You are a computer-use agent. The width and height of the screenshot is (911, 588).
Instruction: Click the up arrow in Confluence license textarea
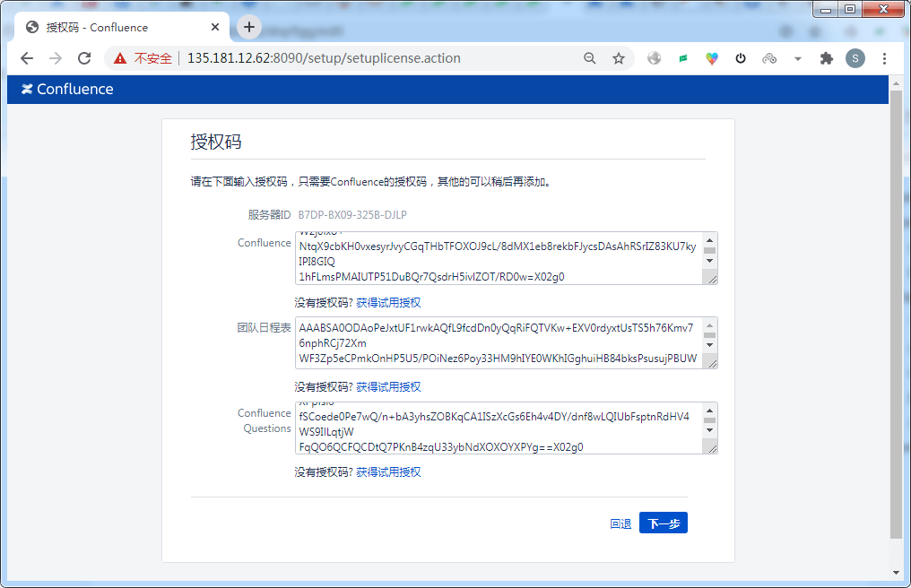pyautogui.click(x=709, y=240)
